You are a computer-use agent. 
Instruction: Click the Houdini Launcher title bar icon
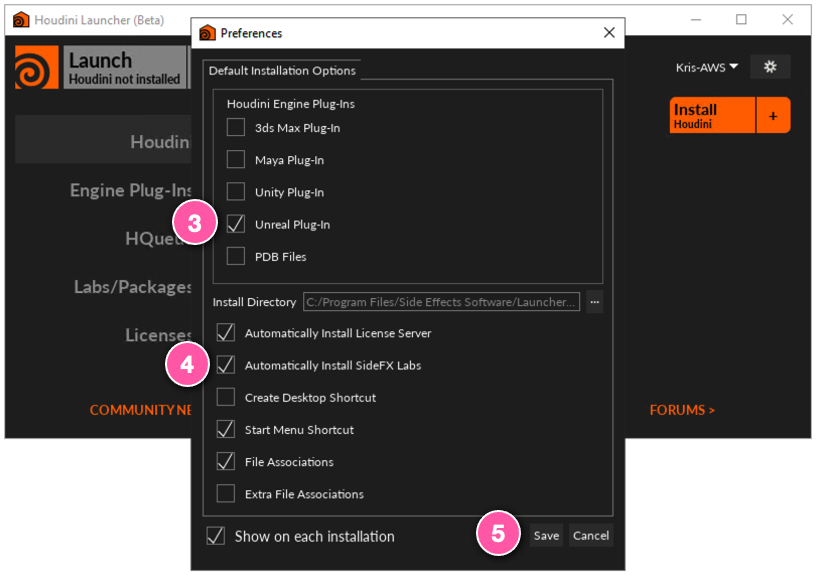pyautogui.click(x=21, y=20)
